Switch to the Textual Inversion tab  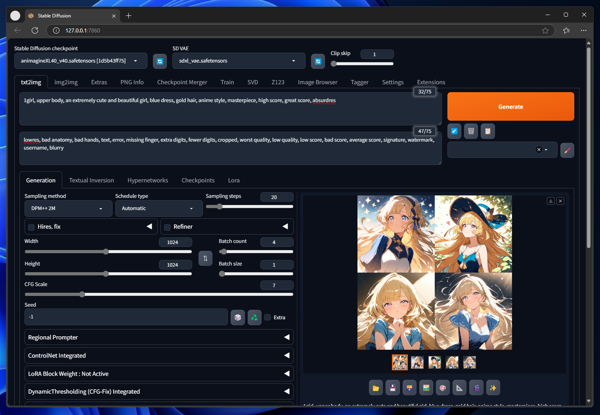coord(91,181)
